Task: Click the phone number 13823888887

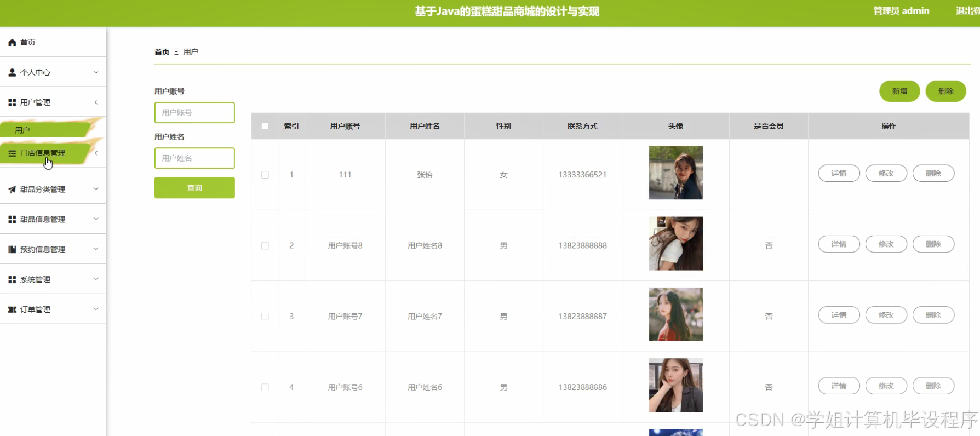Action: [x=582, y=317]
